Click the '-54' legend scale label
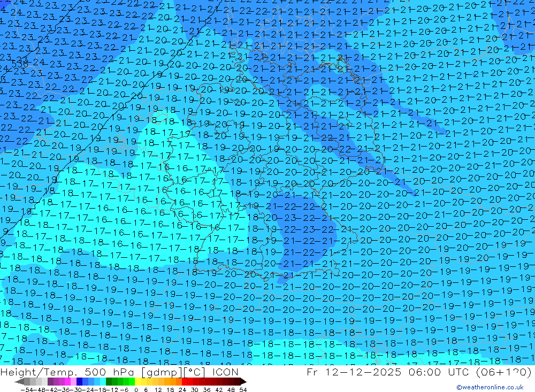 [27, 390]
